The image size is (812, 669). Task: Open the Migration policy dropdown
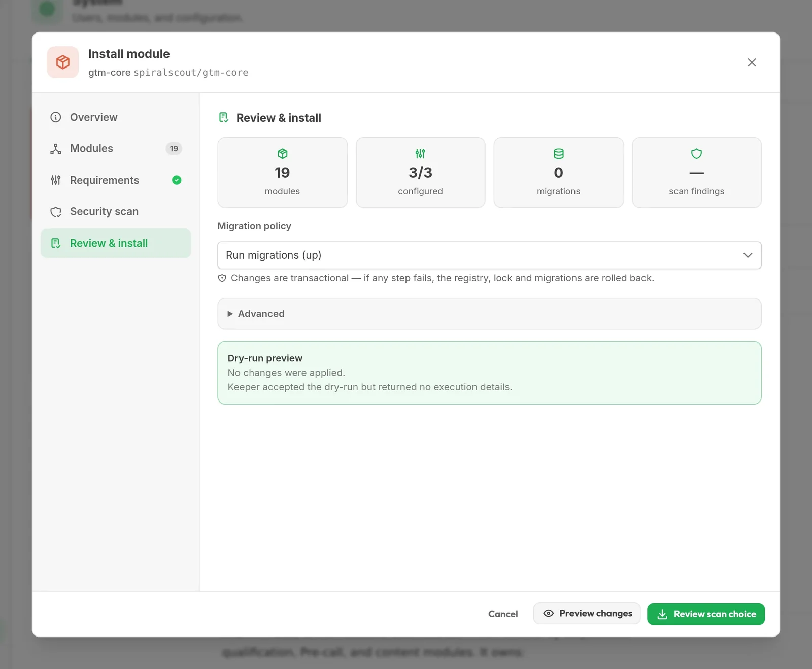click(489, 255)
